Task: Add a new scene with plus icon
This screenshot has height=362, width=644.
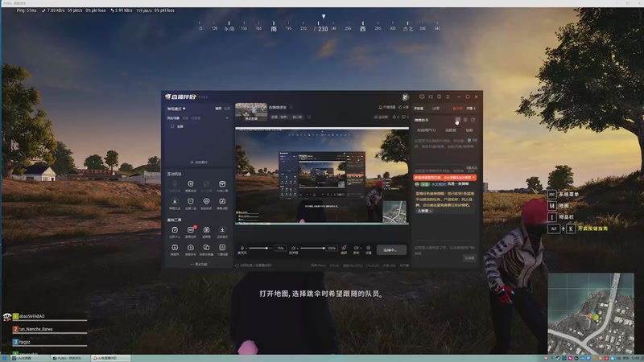Action: tap(227, 118)
